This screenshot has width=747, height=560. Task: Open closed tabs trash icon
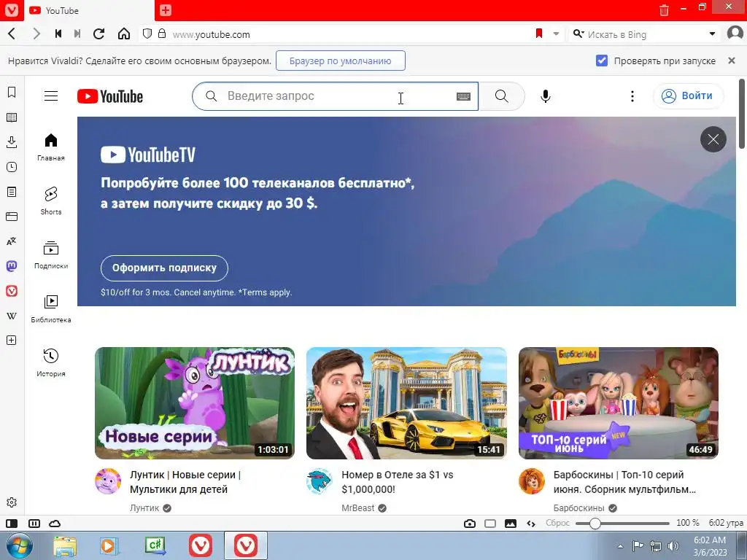[x=664, y=10]
